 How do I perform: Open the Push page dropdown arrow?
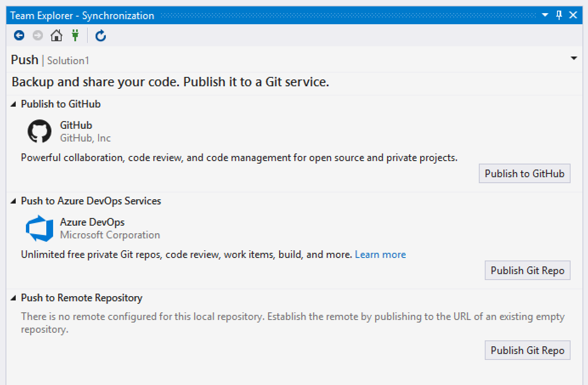click(x=574, y=58)
